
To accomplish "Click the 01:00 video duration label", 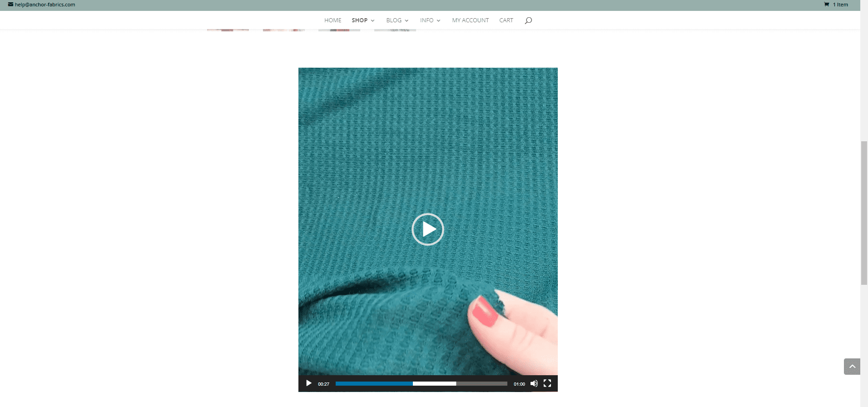I will pos(519,384).
